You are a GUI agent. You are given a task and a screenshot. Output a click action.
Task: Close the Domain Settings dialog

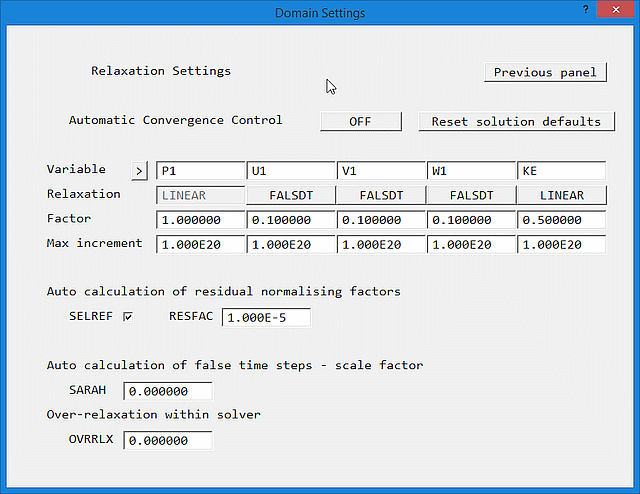(616, 10)
